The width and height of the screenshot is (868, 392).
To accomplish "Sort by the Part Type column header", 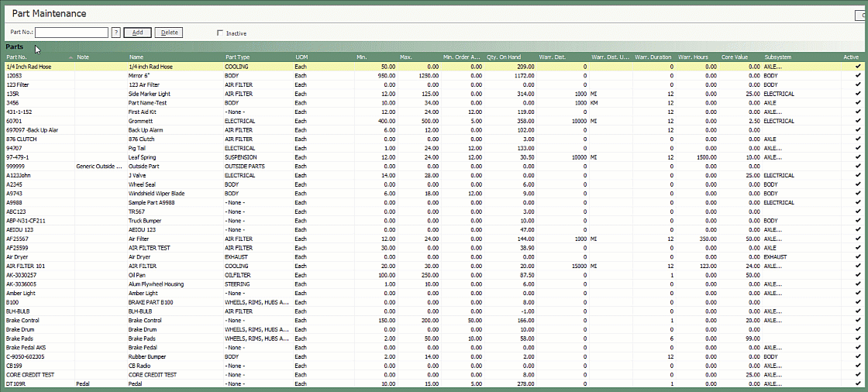I will click(238, 57).
